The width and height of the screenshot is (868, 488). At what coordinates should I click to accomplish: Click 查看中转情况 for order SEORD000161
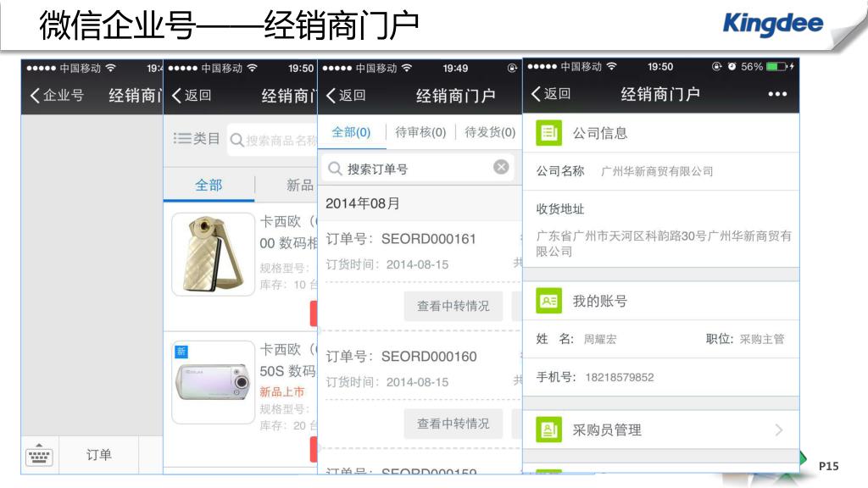pos(453,306)
